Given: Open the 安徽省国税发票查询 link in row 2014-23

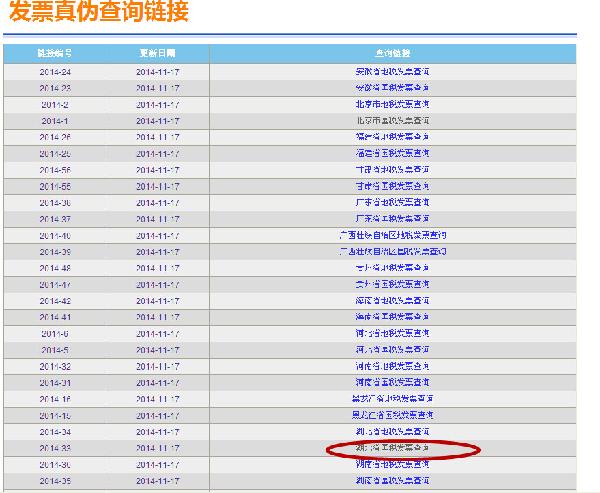Looking at the screenshot, I should click(x=392, y=88).
